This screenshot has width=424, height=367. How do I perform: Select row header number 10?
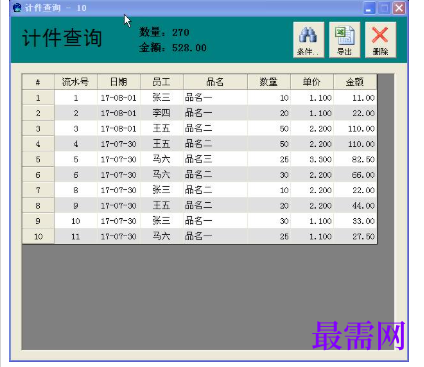click(x=38, y=236)
